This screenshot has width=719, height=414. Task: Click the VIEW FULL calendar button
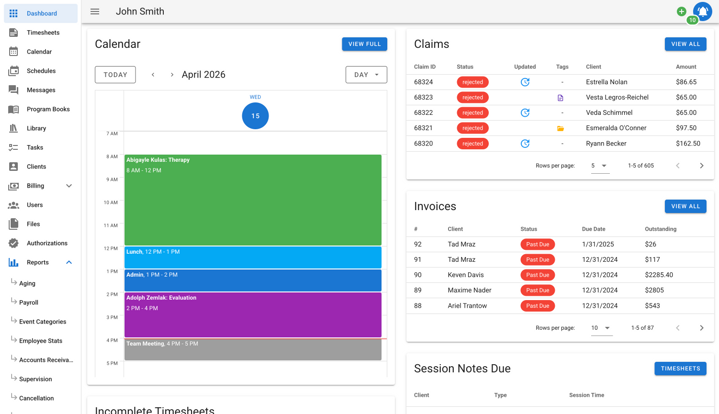365,44
